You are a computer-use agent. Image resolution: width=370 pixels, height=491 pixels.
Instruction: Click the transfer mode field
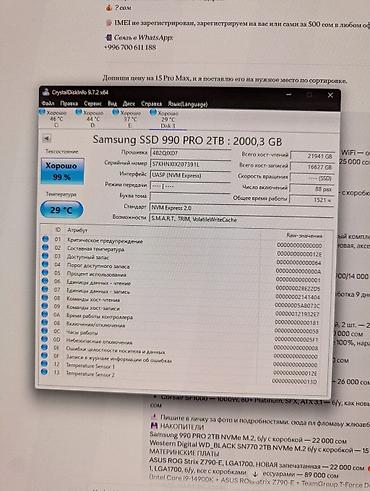(x=190, y=186)
